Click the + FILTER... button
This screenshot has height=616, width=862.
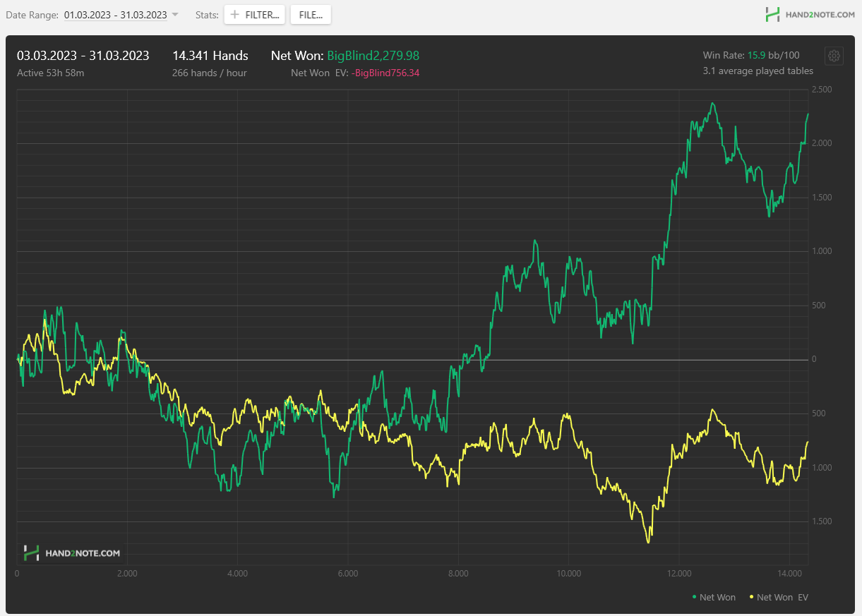point(255,15)
